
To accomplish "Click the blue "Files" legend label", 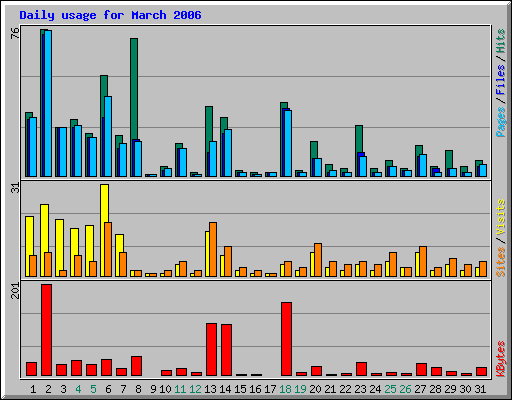I will point(501,79).
